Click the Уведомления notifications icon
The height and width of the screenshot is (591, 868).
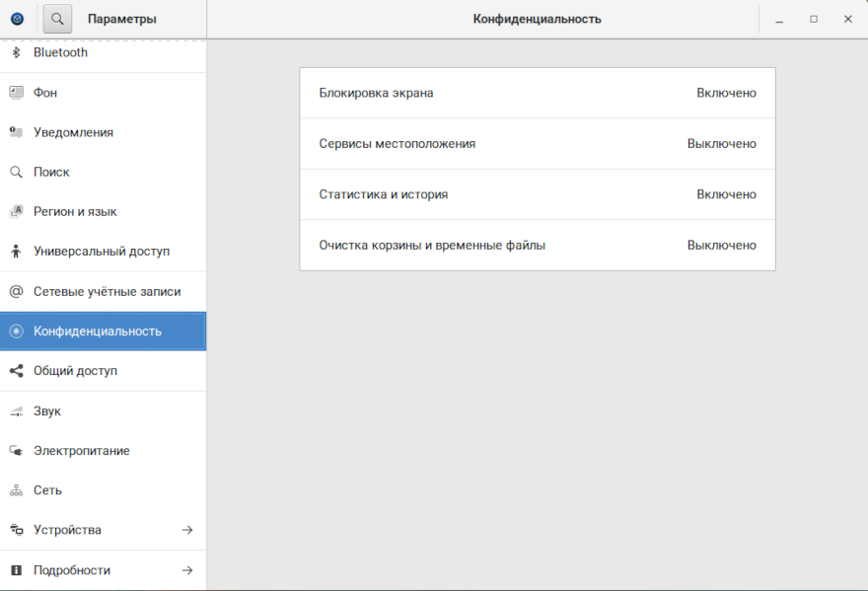16,132
